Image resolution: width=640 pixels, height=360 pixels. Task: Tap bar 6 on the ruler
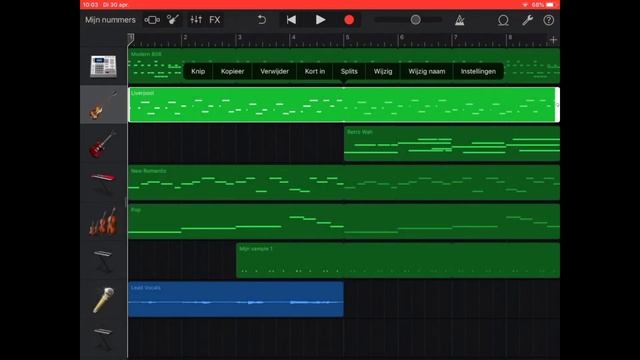pos(402,38)
